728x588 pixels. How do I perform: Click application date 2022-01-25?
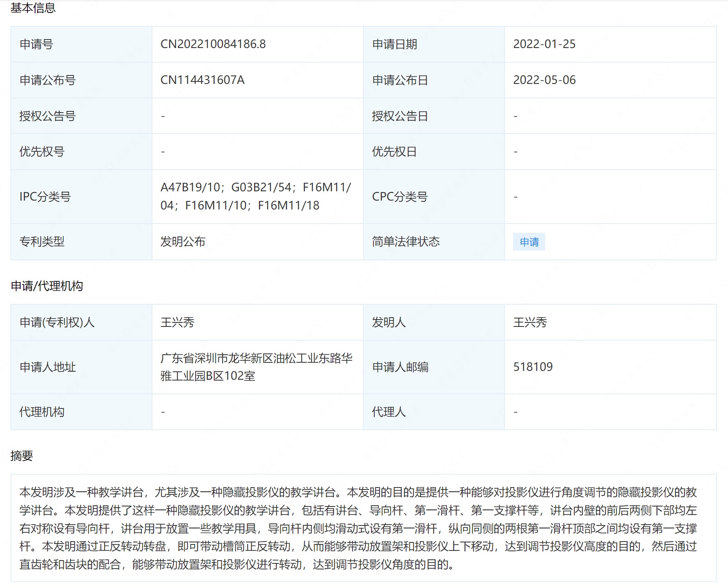pos(544,44)
